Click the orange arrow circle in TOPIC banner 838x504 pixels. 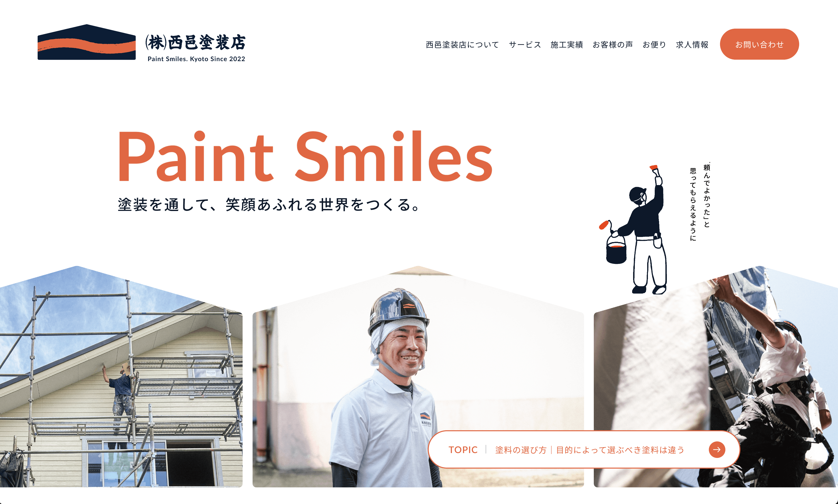point(717,449)
